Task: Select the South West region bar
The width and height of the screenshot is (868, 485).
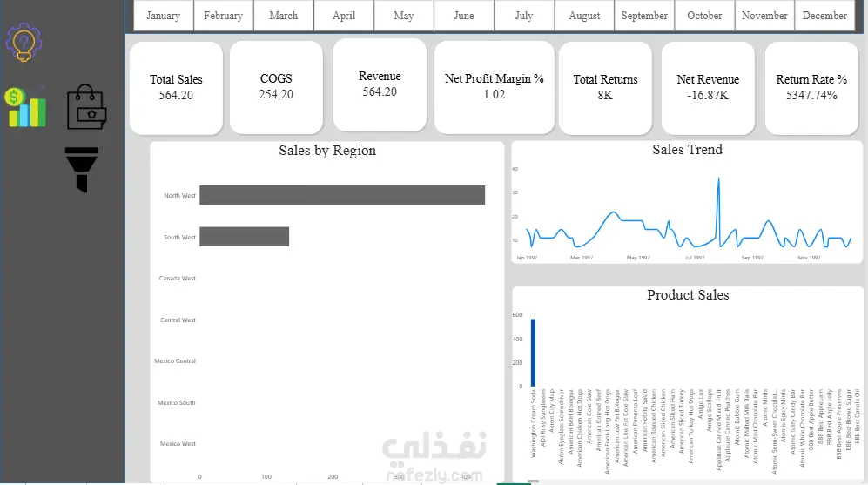Action: [244, 237]
